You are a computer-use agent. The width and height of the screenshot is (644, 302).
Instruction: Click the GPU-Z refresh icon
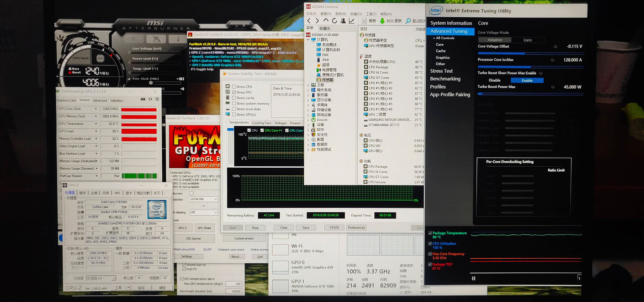tap(150, 99)
